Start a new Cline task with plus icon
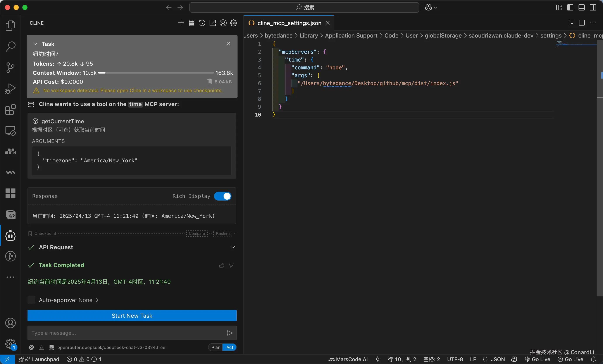The width and height of the screenshot is (603, 364). click(181, 23)
